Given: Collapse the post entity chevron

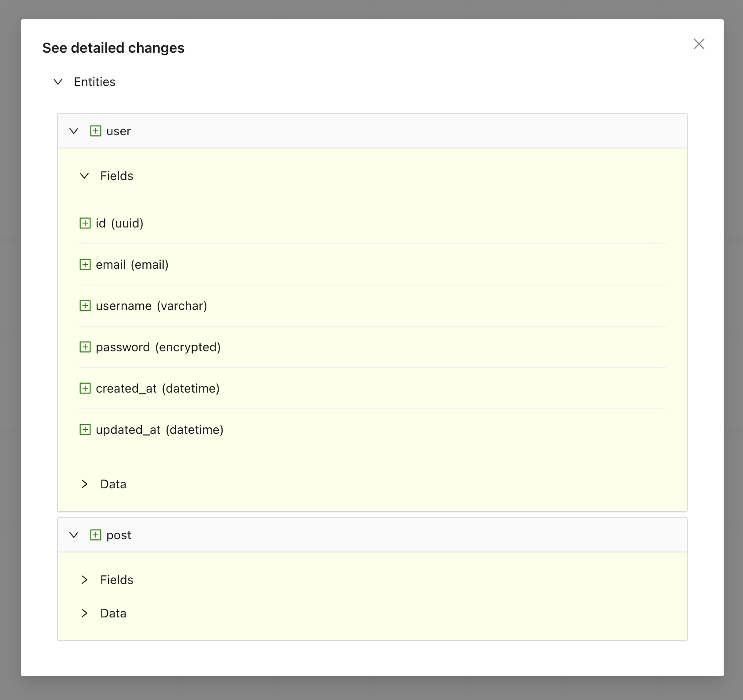Looking at the screenshot, I should pyautogui.click(x=74, y=535).
